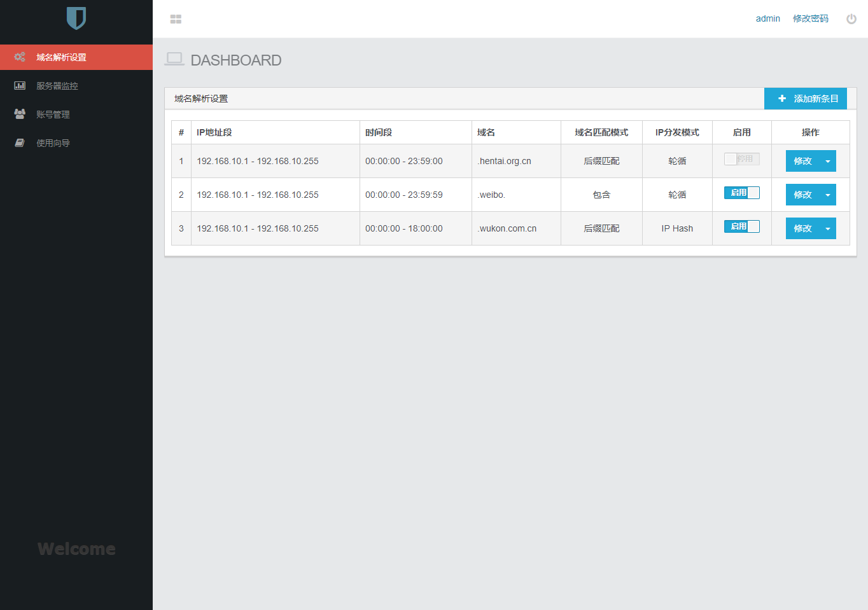Enable the switch for .hentai.org.cn row
This screenshot has height=610, width=868.
tap(741, 159)
